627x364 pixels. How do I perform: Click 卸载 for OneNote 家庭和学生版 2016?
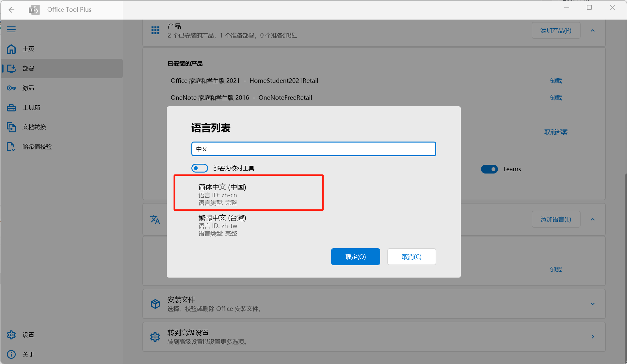click(x=556, y=98)
